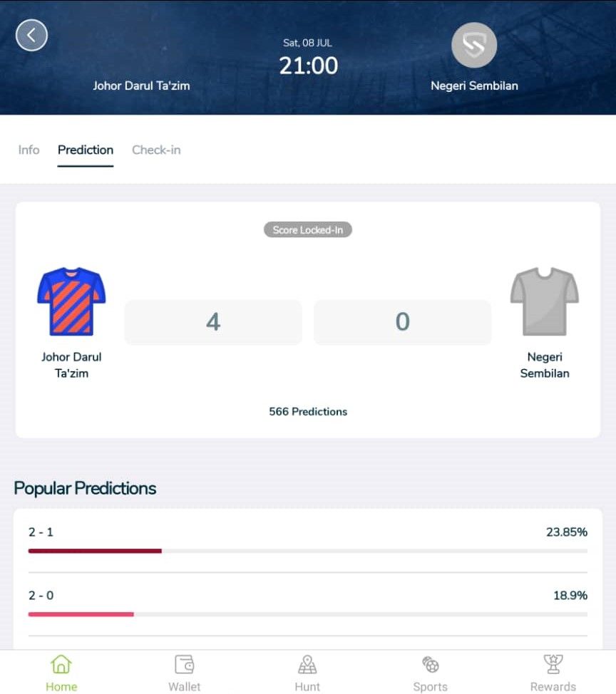The width and height of the screenshot is (616, 694).
Task: Tap the Score Locked-In badge
Action: 308,229
